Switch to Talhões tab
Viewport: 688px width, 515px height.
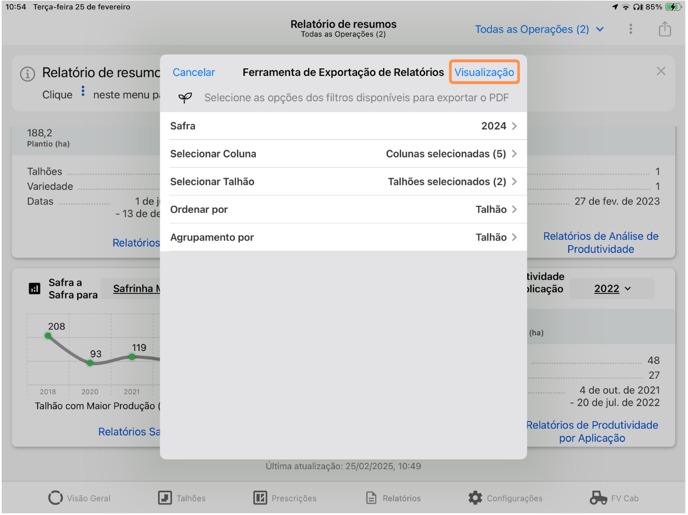point(182,498)
